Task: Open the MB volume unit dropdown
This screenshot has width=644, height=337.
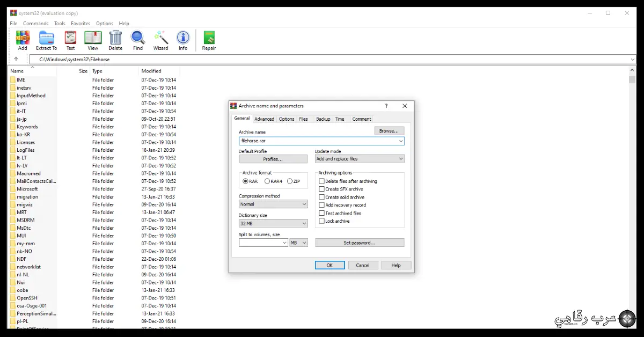Action: click(x=299, y=243)
